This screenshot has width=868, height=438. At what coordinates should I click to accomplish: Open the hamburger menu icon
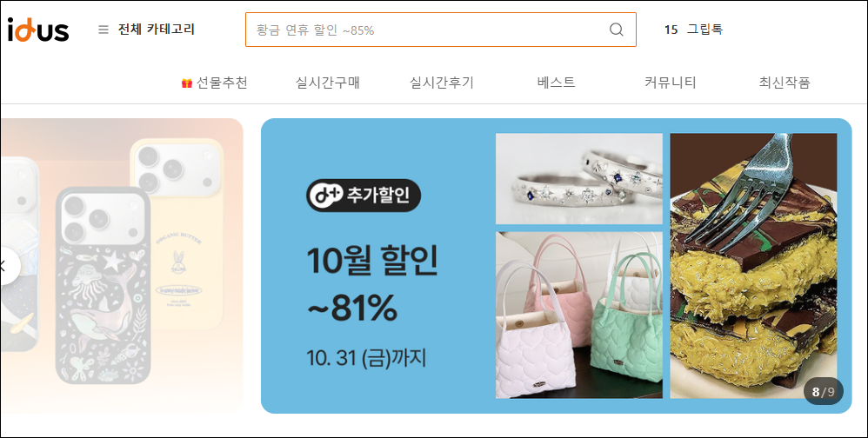point(103,30)
